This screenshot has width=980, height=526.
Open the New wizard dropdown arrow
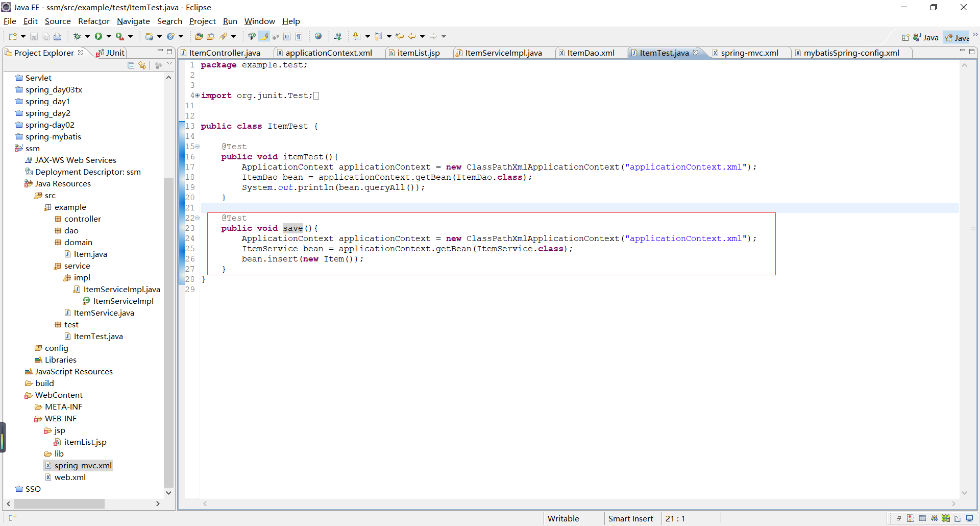point(23,36)
